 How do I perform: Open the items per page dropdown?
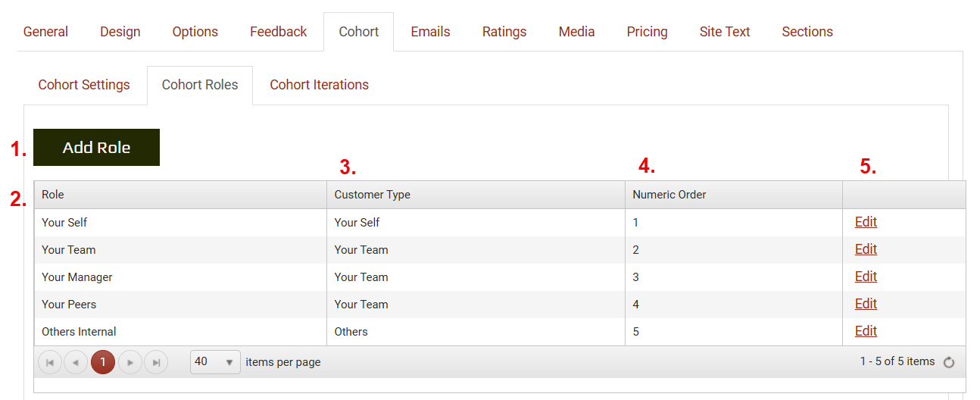point(215,362)
